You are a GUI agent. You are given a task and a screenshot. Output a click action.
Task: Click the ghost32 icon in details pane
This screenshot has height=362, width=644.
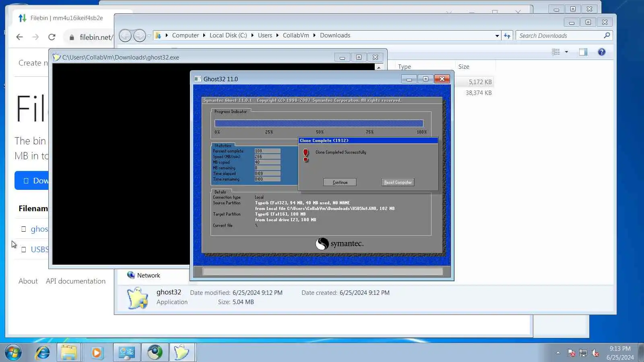137,298
